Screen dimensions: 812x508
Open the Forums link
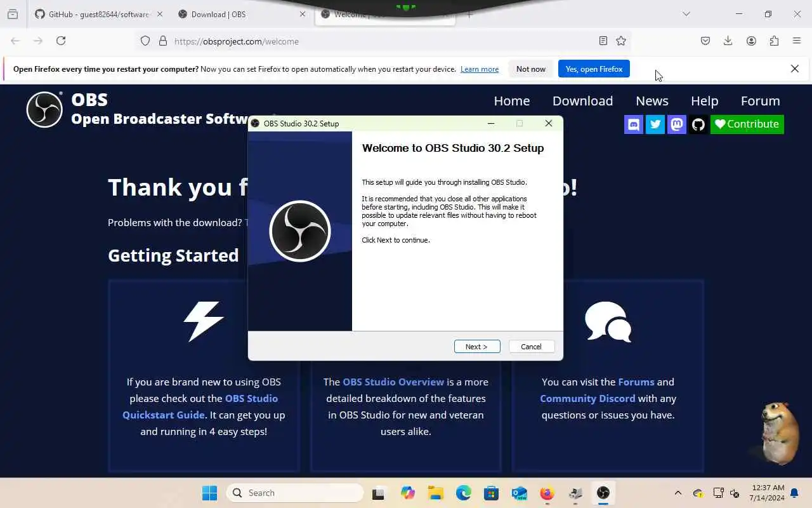tap(636, 382)
